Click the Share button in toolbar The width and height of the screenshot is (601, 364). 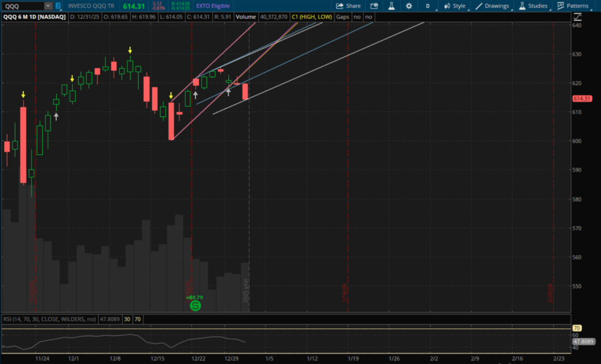(349, 6)
